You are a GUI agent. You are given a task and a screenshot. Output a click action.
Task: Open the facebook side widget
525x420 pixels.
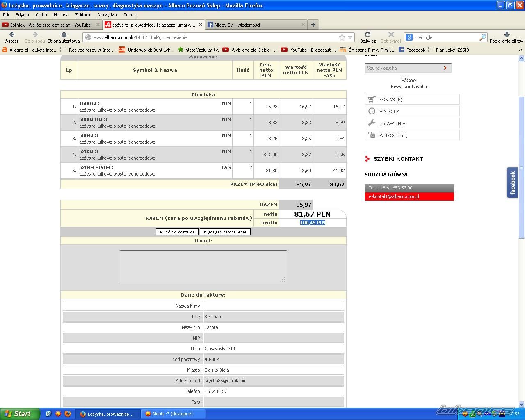(x=512, y=183)
